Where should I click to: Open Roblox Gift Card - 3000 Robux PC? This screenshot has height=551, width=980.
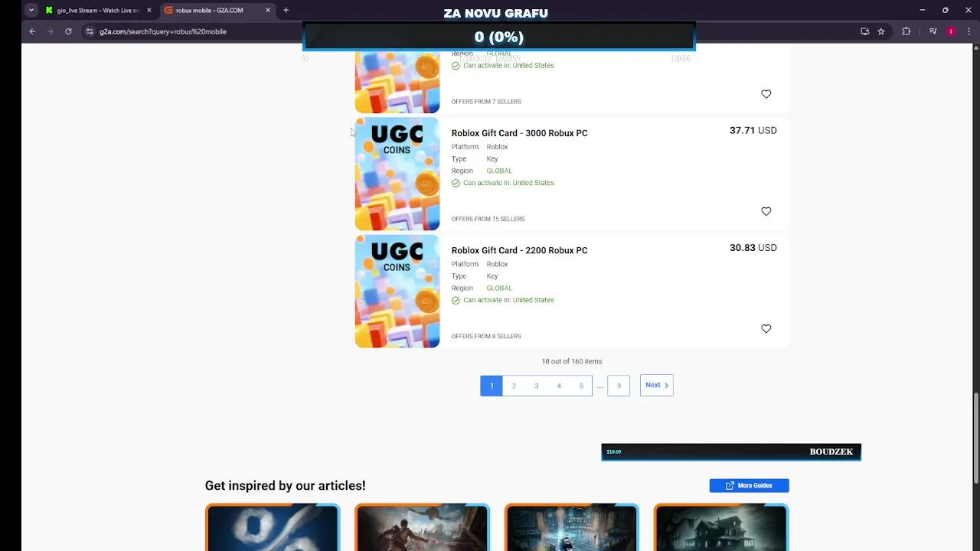pos(519,133)
